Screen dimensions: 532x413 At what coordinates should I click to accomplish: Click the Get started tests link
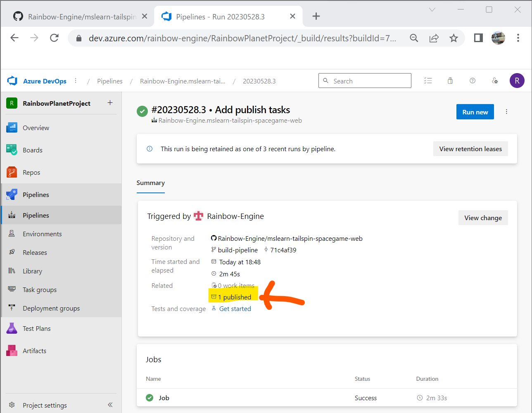click(235, 309)
